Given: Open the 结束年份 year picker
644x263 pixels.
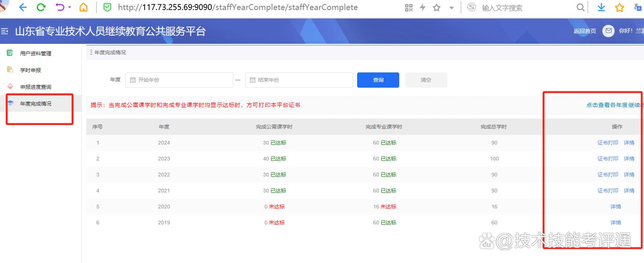Looking at the screenshot, I should (x=299, y=80).
